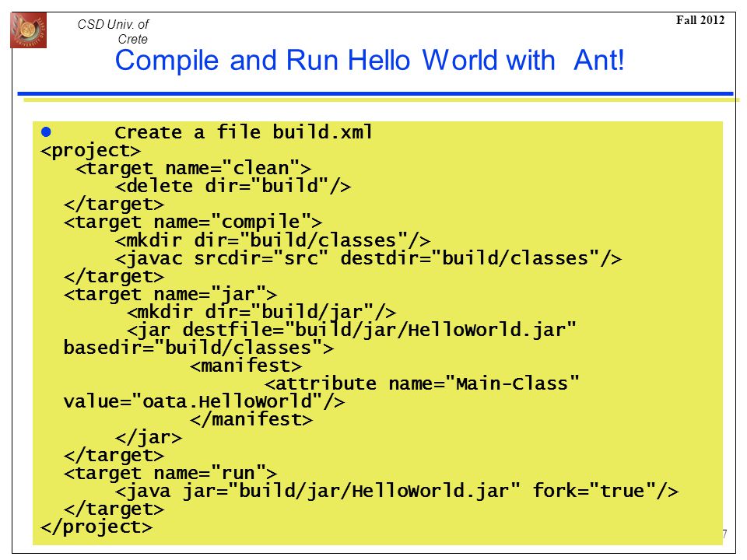Click the 'Fall 2012' label

click(700, 20)
